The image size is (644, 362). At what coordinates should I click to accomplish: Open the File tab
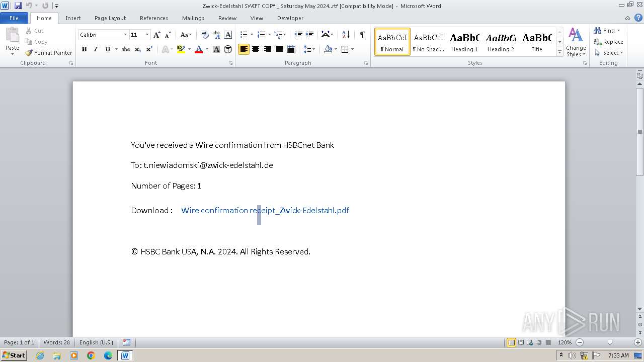pyautogui.click(x=14, y=18)
